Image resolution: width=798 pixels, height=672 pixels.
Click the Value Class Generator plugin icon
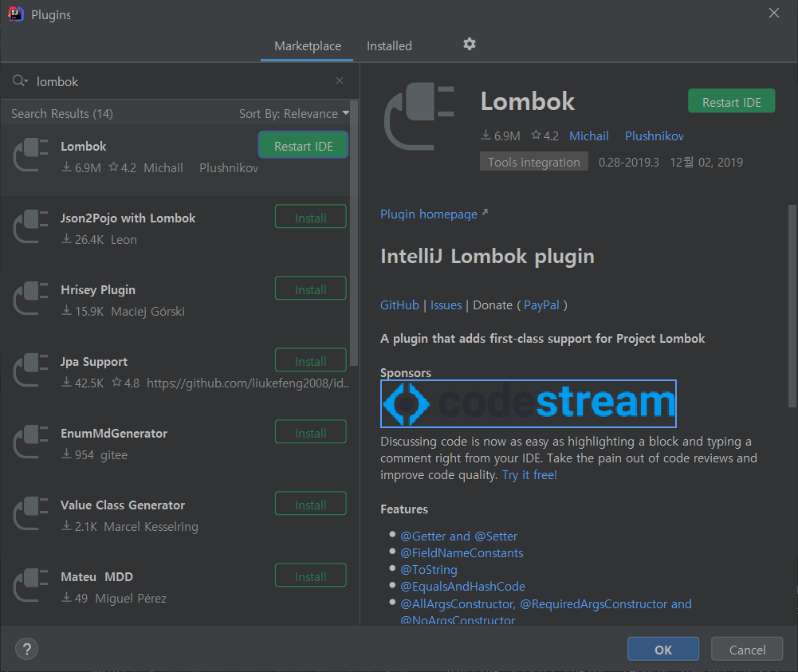[x=30, y=514]
